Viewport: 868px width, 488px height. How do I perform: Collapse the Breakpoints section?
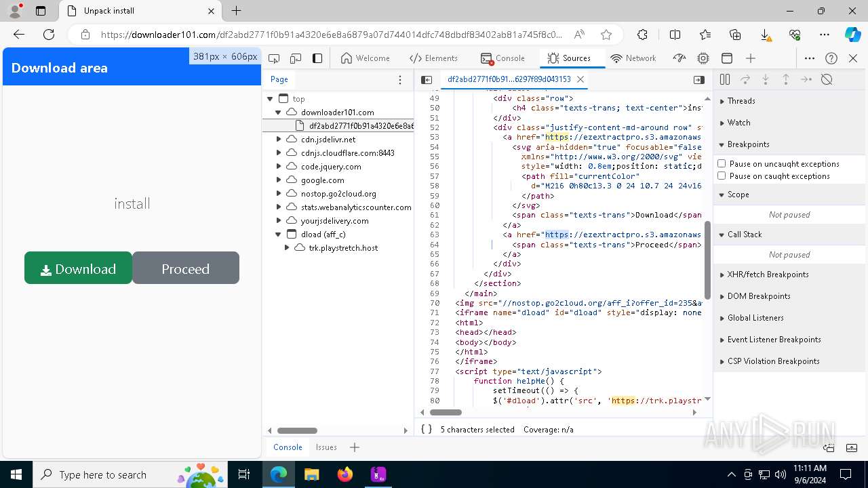click(x=790, y=144)
